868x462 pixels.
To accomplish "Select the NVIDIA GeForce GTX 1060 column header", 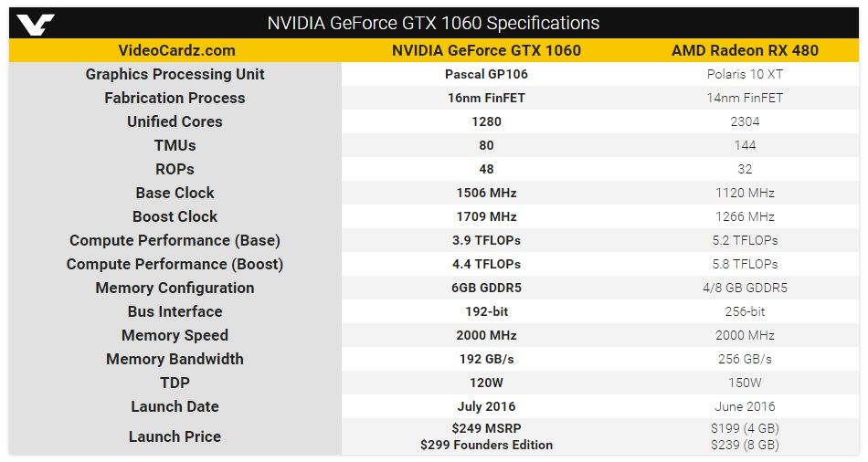I will click(486, 50).
